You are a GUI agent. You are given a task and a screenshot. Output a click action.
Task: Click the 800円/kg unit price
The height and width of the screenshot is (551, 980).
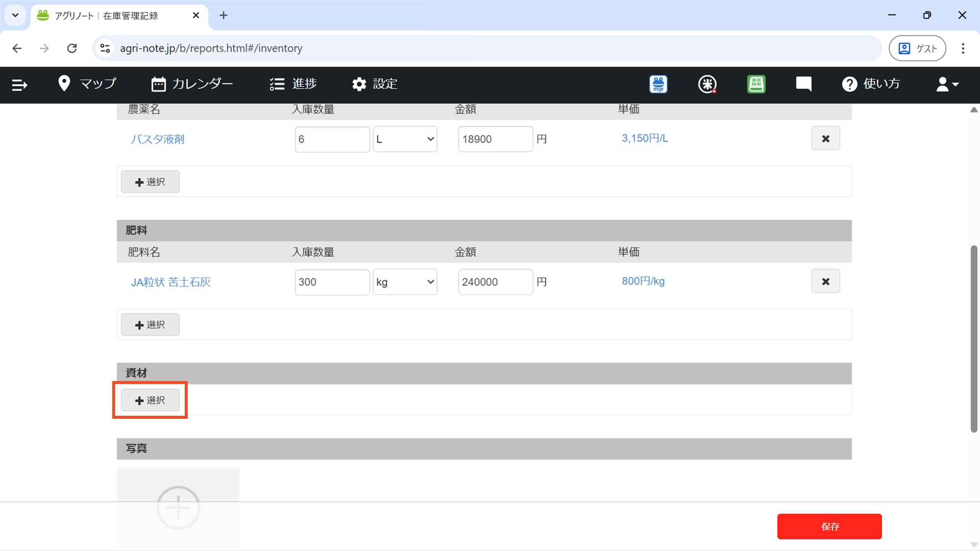point(643,281)
